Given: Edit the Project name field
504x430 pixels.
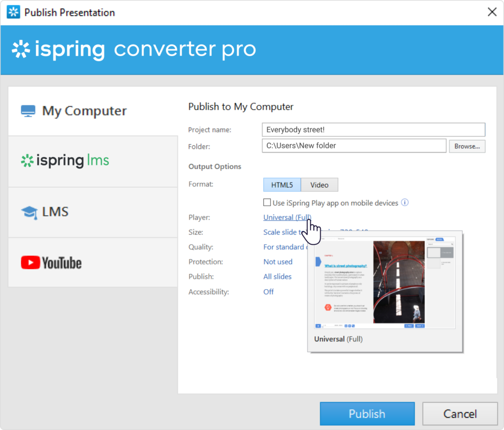Looking at the screenshot, I should 374,130.
